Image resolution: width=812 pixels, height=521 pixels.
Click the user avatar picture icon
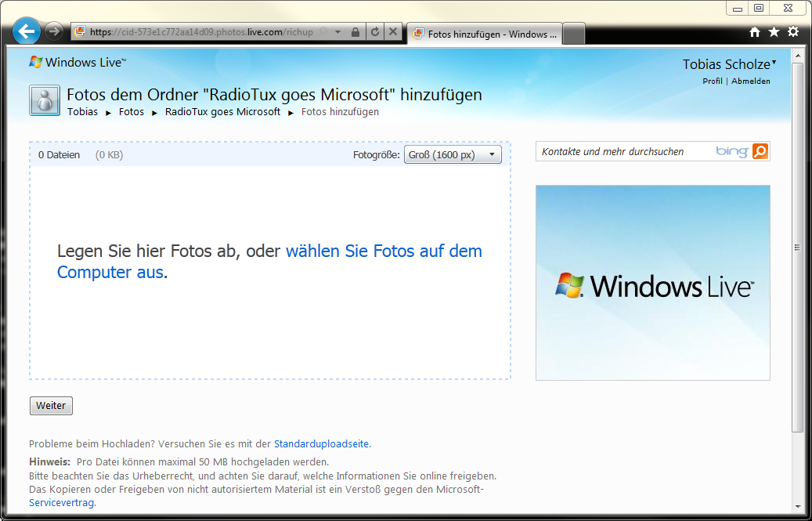coord(45,100)
